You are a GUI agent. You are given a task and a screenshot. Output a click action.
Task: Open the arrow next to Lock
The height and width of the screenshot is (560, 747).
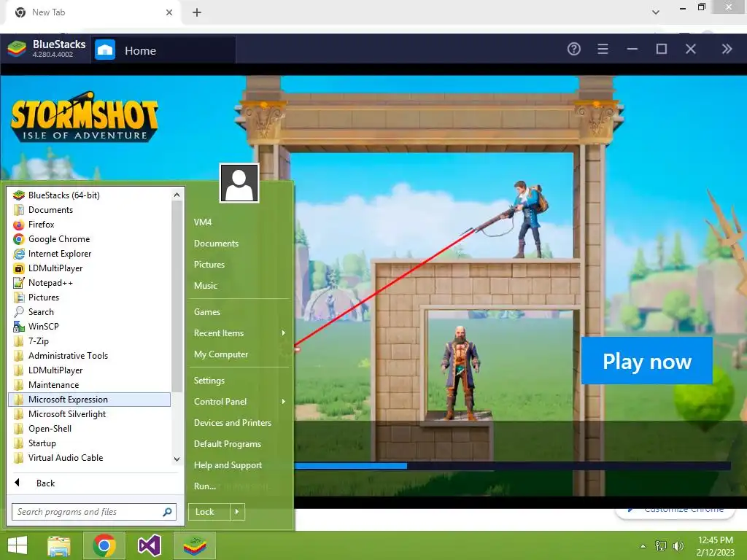[237, 512]
